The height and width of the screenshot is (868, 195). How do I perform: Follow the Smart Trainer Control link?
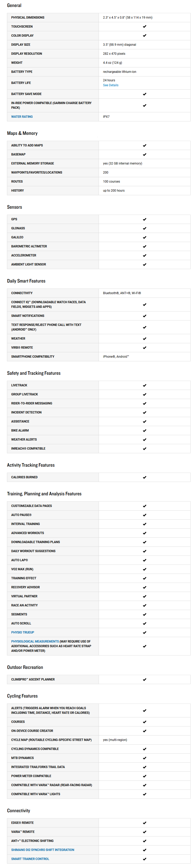(30, 859)
